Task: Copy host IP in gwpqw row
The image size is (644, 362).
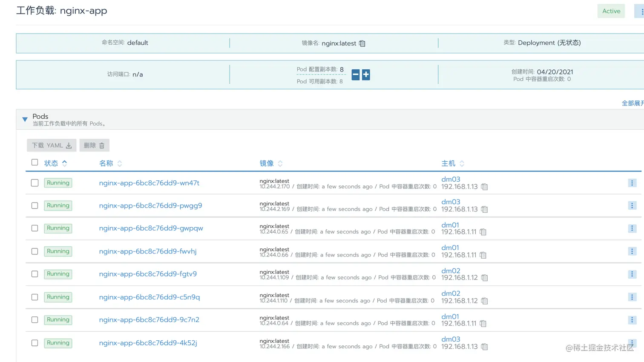Action: click(483, 232)
